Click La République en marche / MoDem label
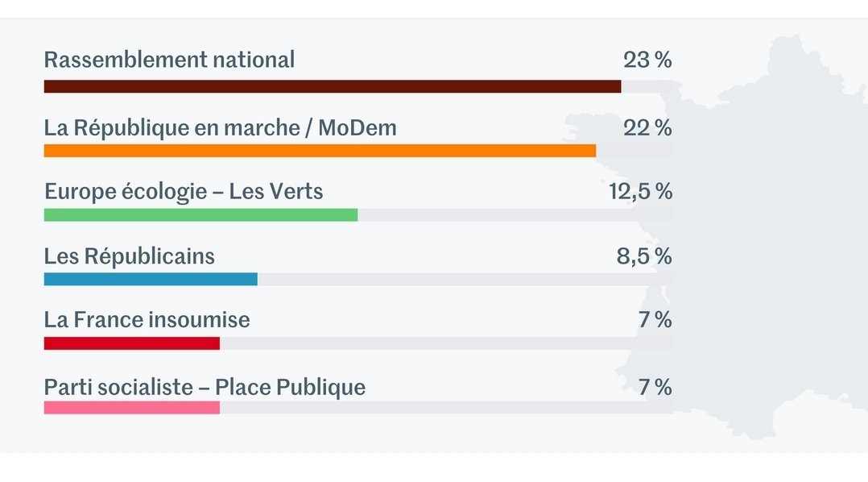 pos(221,128)
